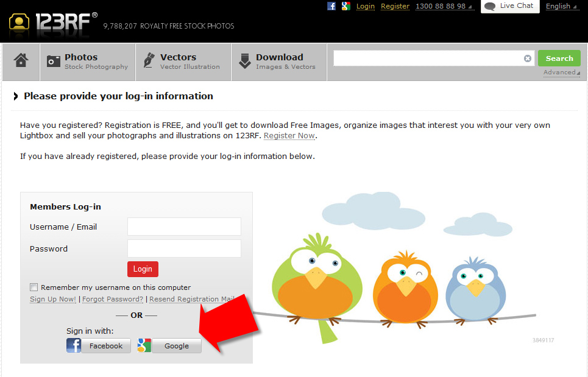Click the Register link in the header
This screenshot has height=377, width=588.
click(395, 6)
